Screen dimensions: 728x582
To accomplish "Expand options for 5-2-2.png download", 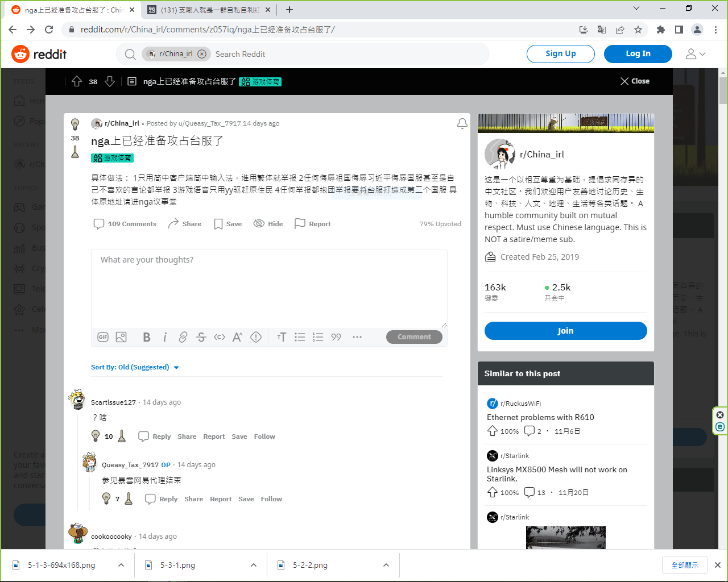I will click(386, 565).
